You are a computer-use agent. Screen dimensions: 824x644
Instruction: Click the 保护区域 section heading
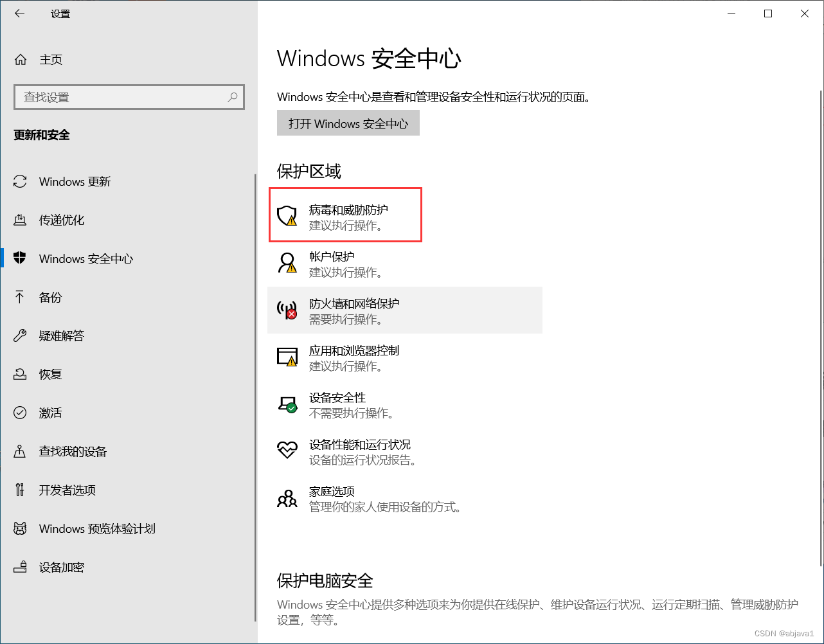pos(309,172)
